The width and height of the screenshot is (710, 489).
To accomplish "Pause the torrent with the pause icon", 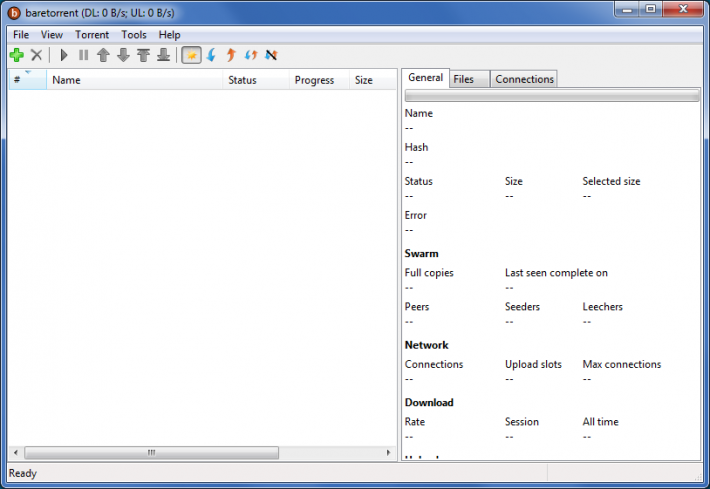I will [83, 55].
